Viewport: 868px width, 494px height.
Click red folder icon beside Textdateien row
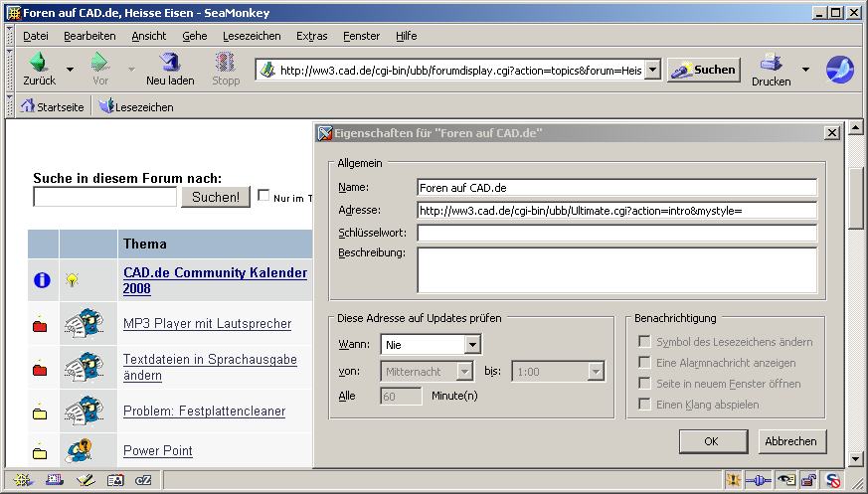coord(40,369)
